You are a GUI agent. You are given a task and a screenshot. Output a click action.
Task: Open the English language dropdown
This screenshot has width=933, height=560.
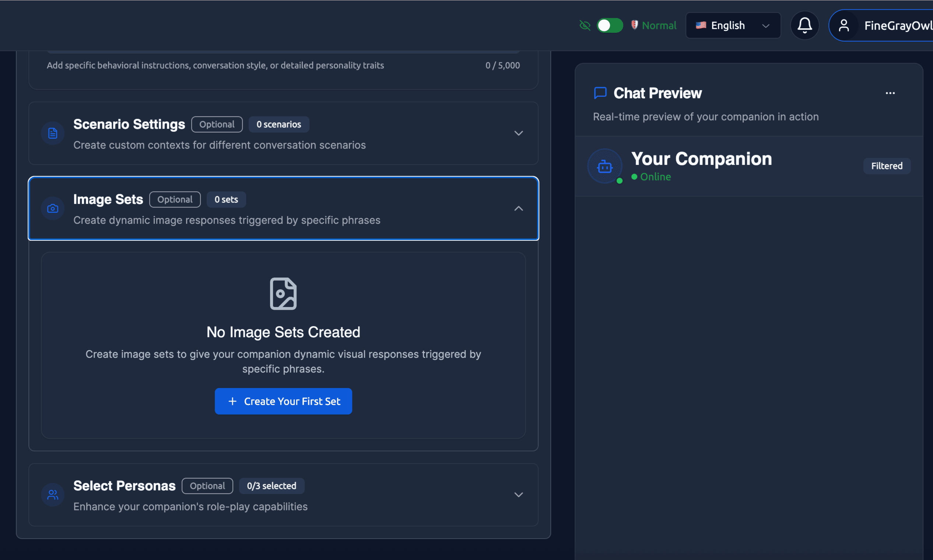(733, 25)
